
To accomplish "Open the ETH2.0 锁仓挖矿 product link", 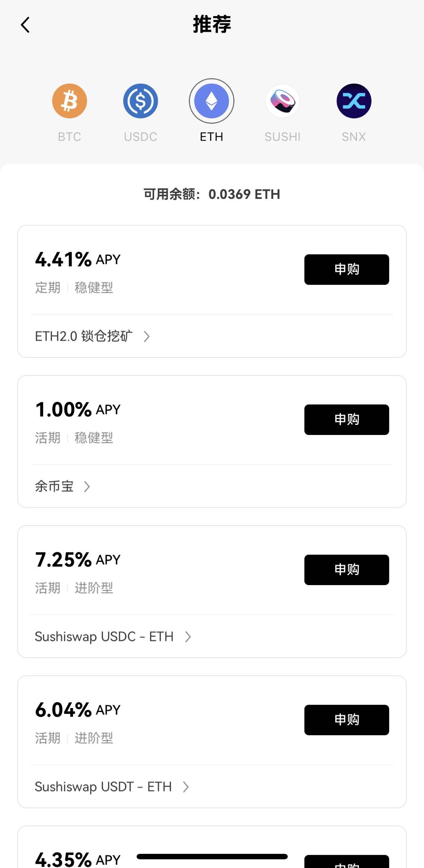I will click(84, 336).
